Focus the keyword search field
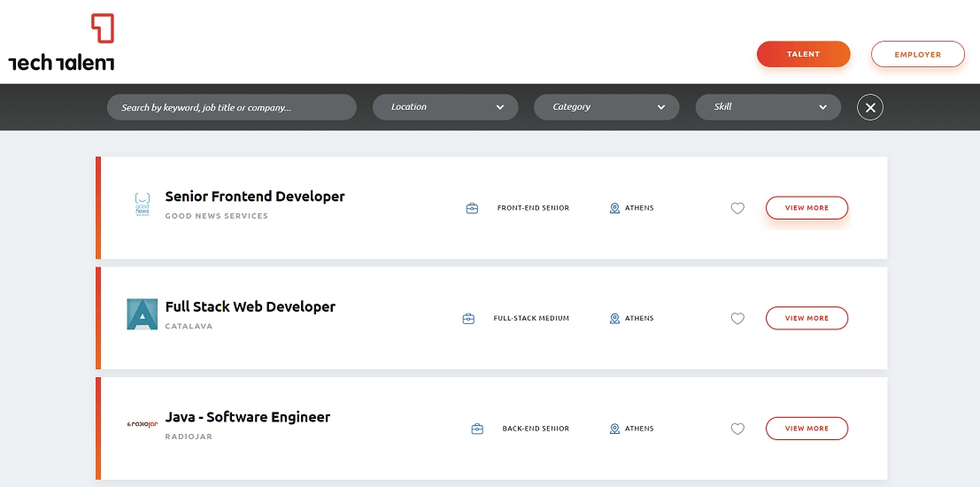The image size is (980, 487). pos(232,107)
